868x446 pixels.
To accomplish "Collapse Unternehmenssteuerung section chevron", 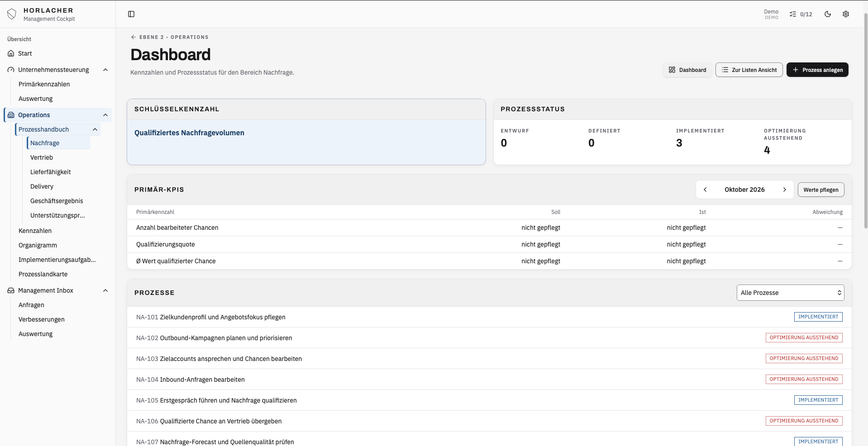I will [105, 70].
